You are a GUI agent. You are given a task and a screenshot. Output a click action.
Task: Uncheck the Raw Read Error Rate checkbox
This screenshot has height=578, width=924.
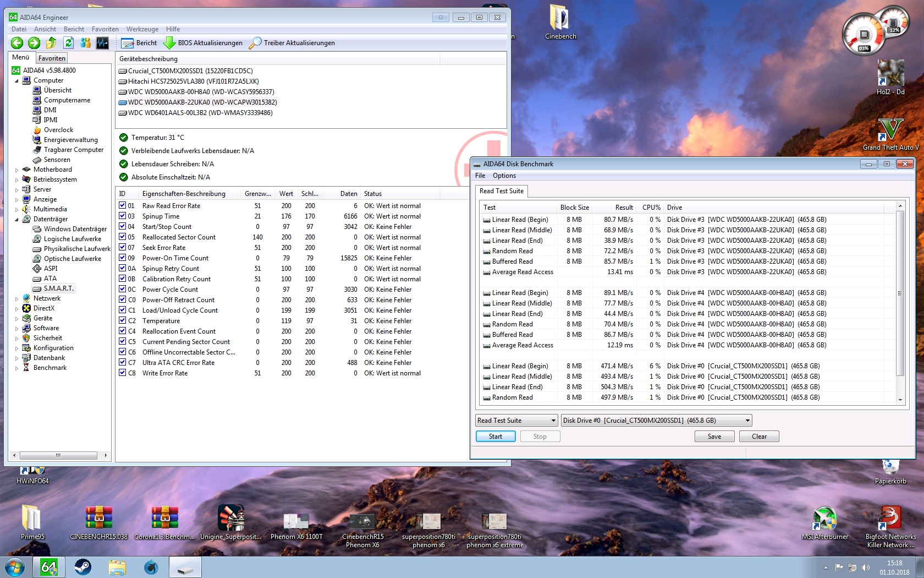(123, 205)
